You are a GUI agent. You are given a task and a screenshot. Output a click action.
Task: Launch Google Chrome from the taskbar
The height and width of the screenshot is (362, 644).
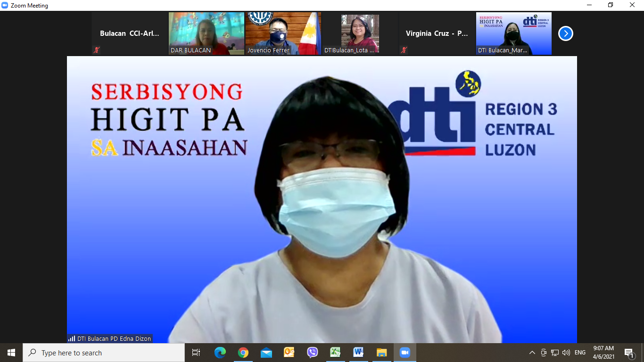click(243, 353)
